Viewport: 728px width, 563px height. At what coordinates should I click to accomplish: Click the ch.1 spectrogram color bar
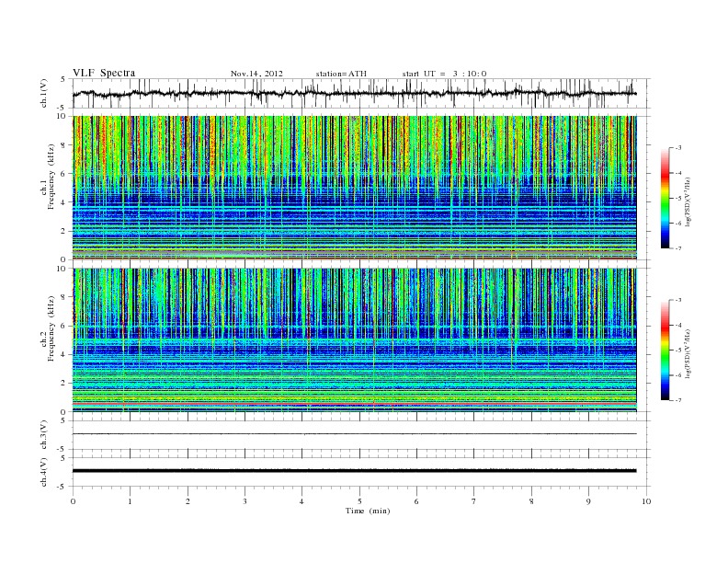tap(665, 198)
